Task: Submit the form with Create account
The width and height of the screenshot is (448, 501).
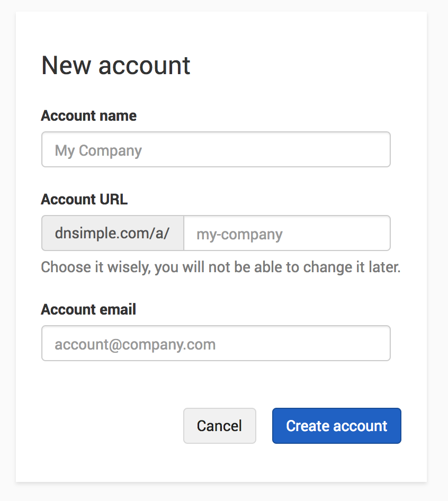Action: (x=336, y=426)
